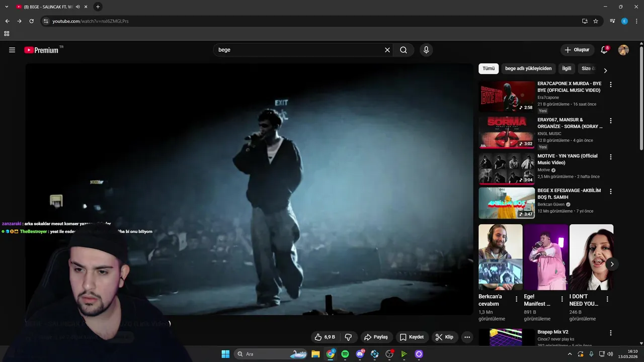Click the Klip clip button
The width and height of the screenshot is (644, 362).
[444, 337]
